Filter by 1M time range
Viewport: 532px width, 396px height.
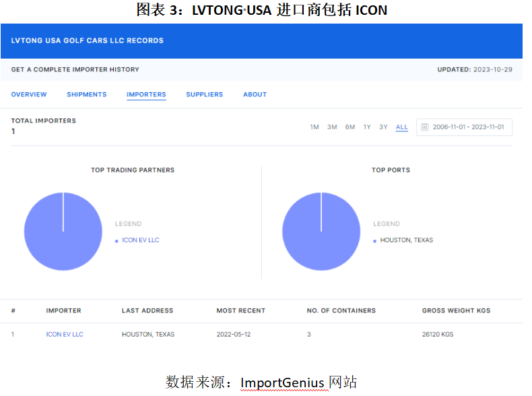[x=314, y=127]
